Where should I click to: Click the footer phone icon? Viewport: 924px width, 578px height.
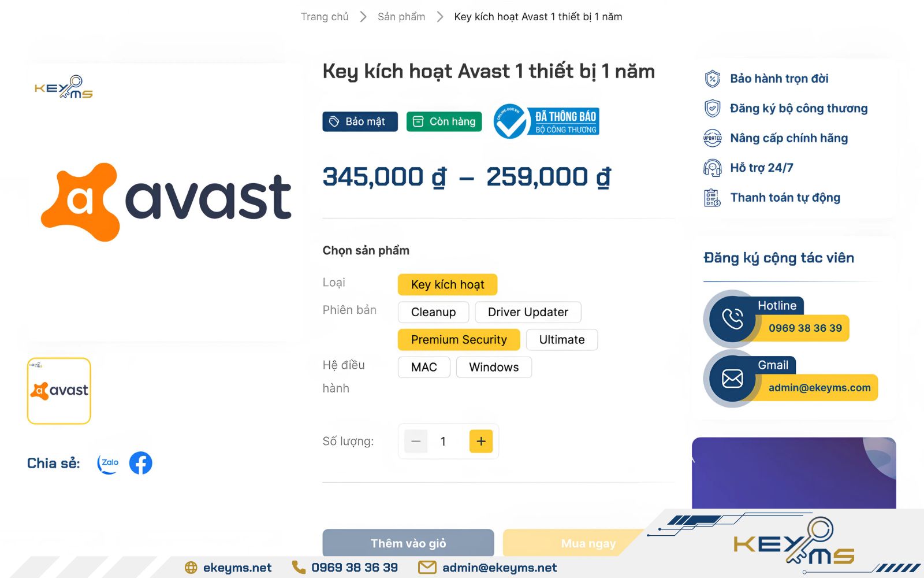point(299,568)
